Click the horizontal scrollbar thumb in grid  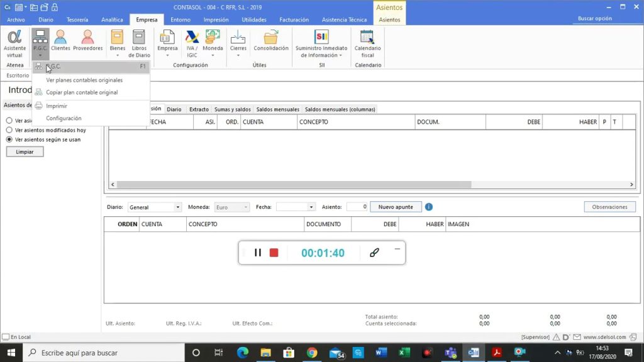[294, 184]
